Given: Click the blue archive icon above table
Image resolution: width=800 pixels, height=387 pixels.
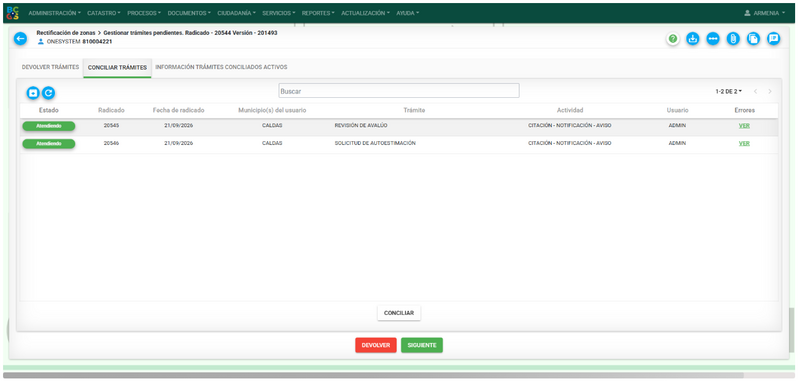Looking at the screenshot, I should coord(33,93).
